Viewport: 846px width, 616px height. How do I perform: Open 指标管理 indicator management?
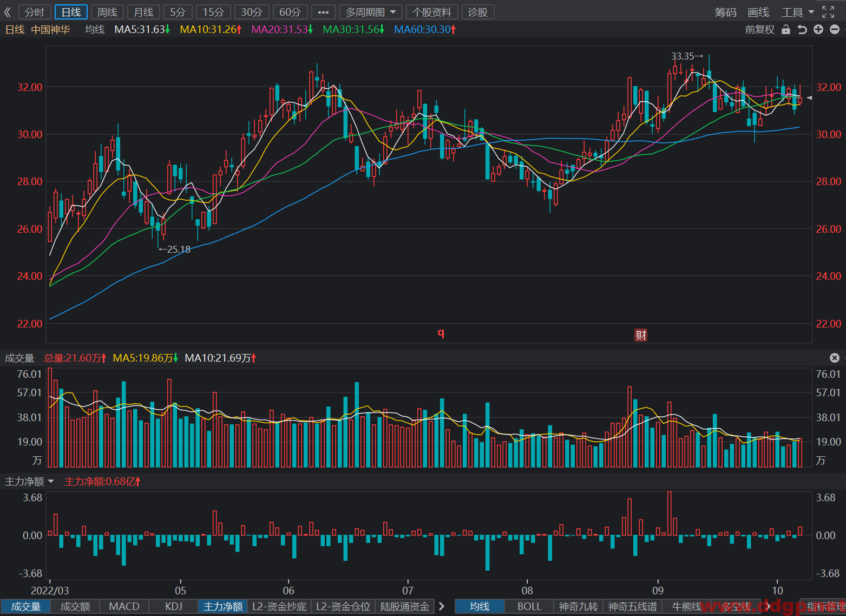[x=823, y=606]
